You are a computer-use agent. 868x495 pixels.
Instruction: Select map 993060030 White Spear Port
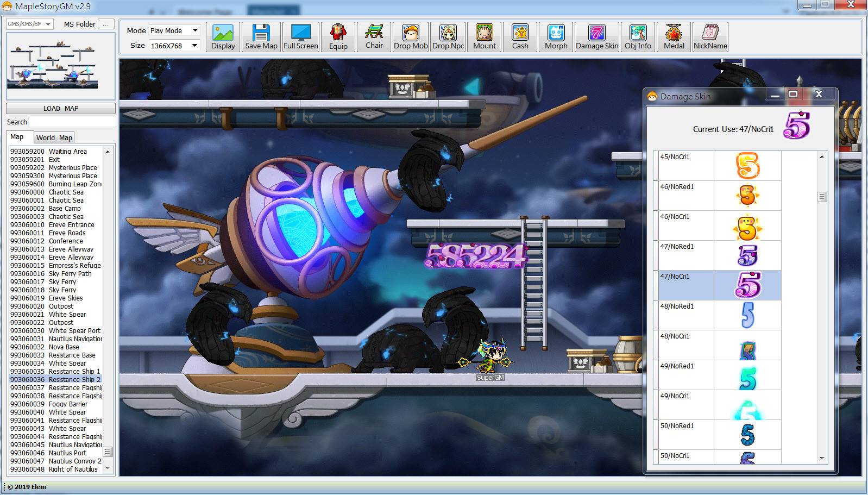point(55,330)
